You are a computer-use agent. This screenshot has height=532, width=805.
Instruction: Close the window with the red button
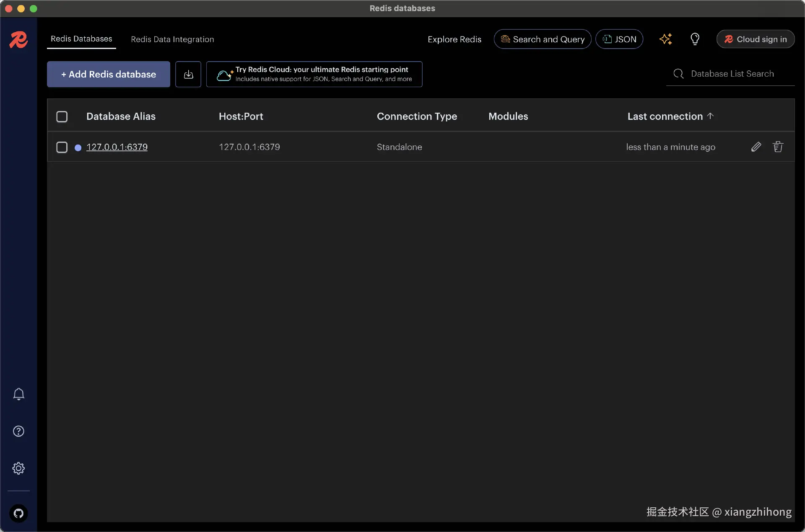[9, 8]
